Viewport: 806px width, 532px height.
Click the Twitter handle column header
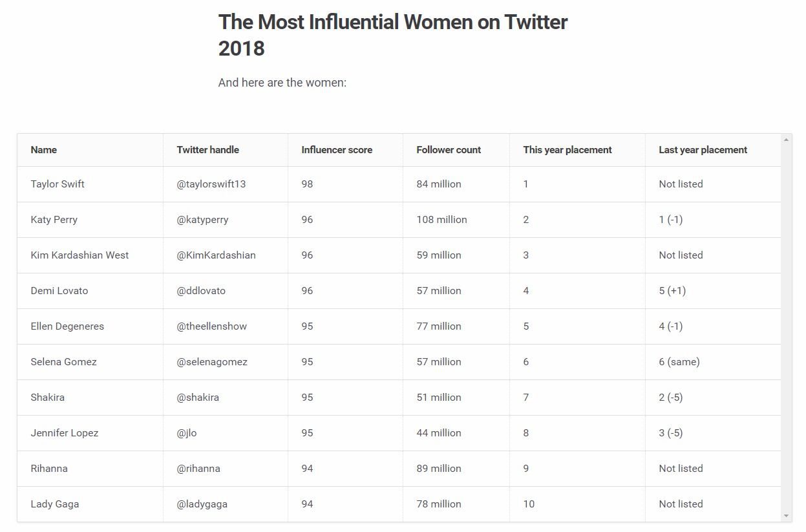click(208, 150)
